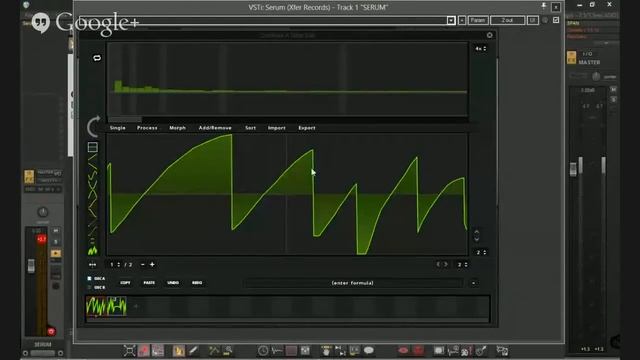
Task: Open the Add/Remove menu
Action: [x=215, y=128]
